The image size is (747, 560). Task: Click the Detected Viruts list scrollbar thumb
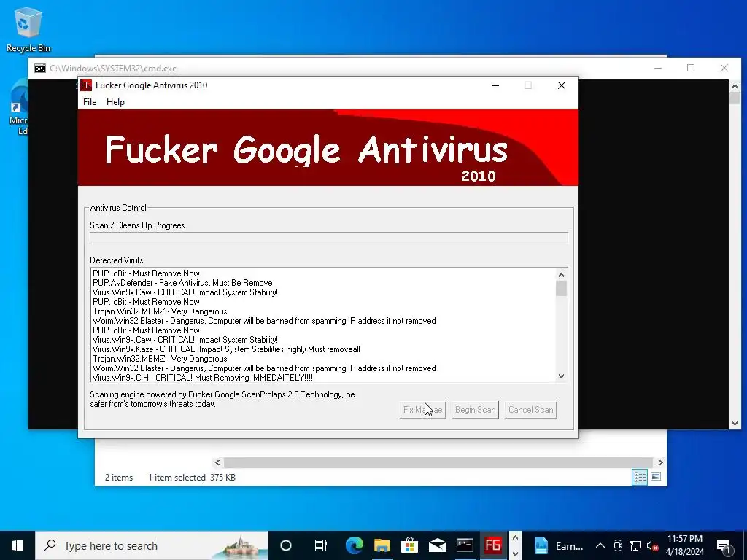click(x=561, y=288)
